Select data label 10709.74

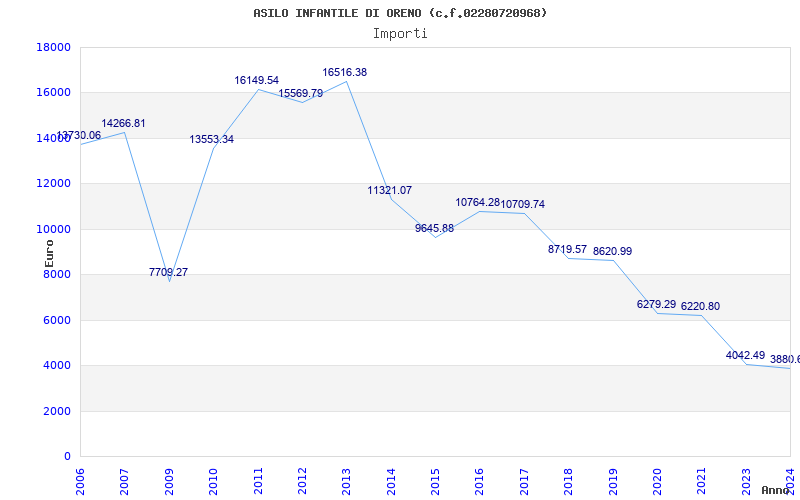[522, 204]
